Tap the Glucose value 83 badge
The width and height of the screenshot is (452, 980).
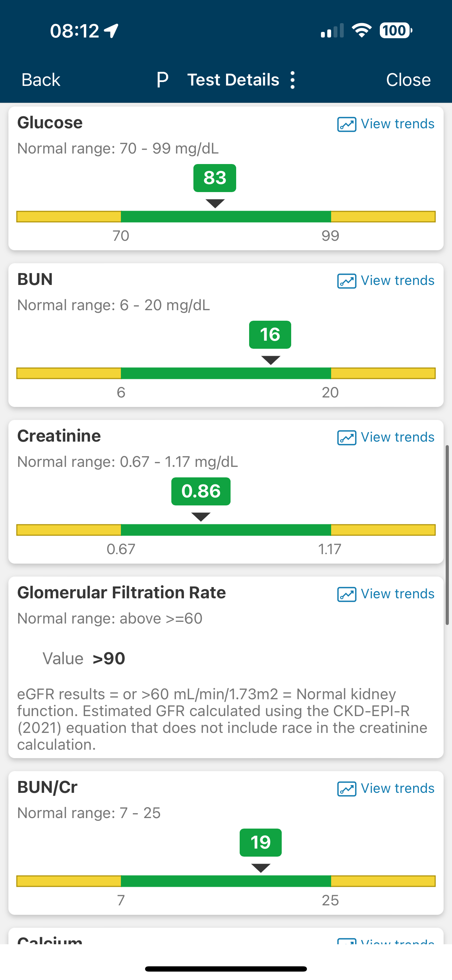coord(214,178)
